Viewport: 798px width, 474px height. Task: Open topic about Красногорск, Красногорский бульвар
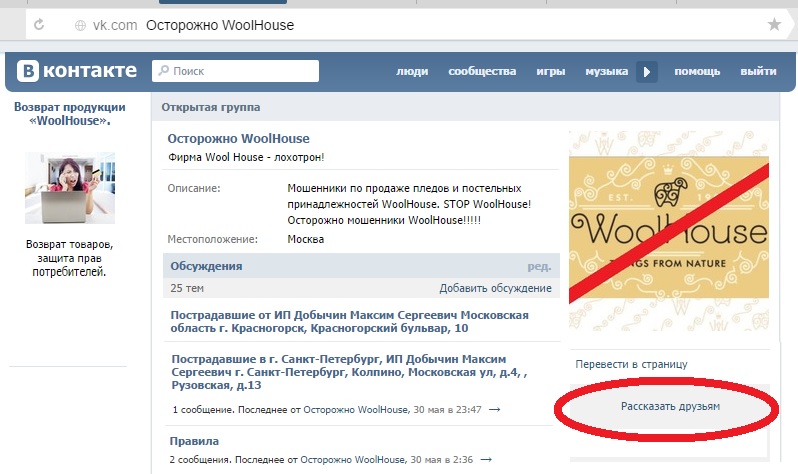tap(349, 321)
